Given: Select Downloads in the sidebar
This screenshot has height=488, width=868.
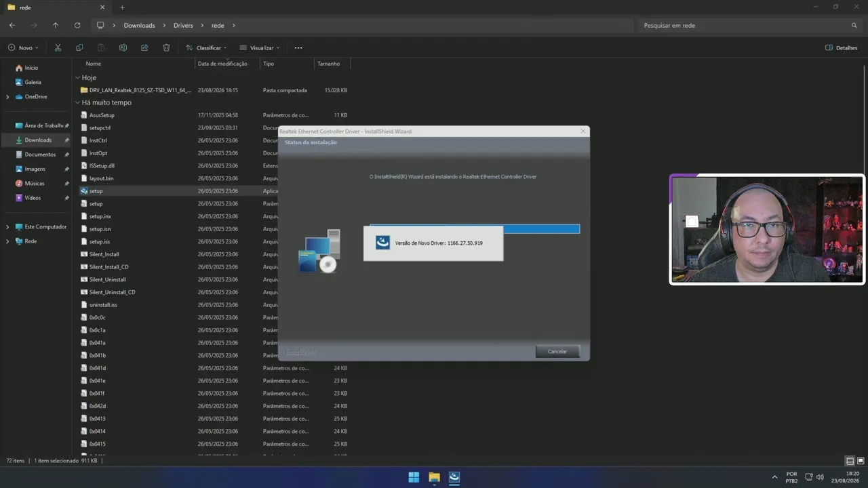Looking at the screenshot, I should (x=37, y=140).
